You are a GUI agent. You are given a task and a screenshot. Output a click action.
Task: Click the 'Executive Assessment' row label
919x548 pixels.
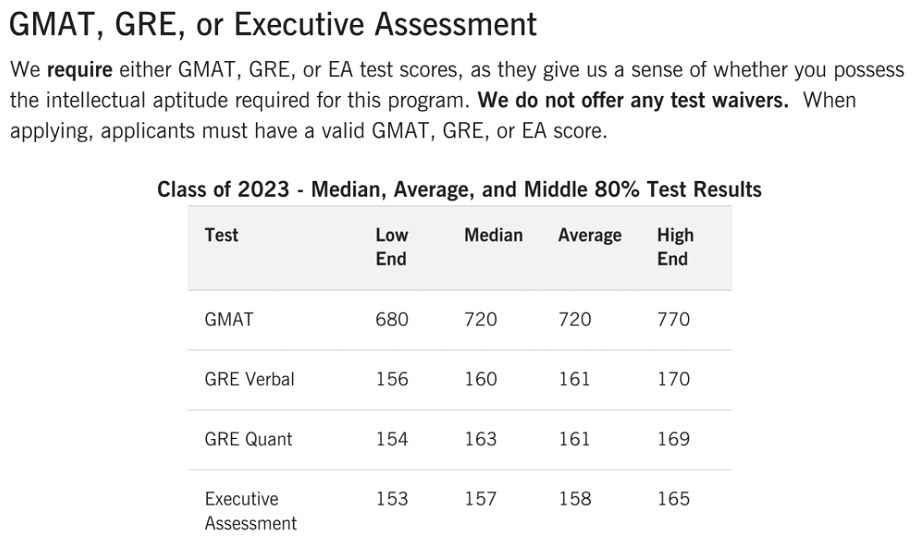tap(250, 510)
